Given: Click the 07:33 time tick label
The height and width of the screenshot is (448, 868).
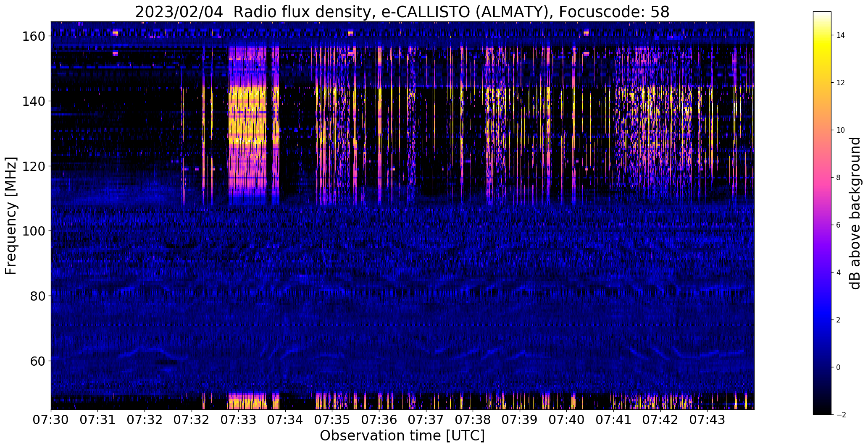Looking at the screenshot, I should pyautogui.click(x=239, y=419).
